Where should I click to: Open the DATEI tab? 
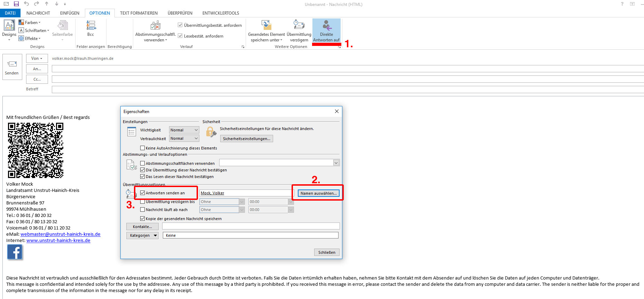coord(10,13)
